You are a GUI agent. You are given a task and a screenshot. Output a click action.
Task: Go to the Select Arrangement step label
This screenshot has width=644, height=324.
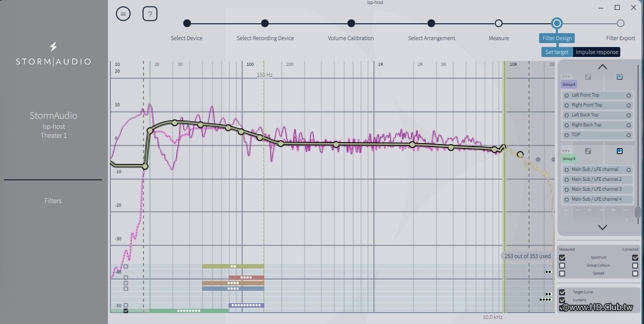click(x=431, y=38)
